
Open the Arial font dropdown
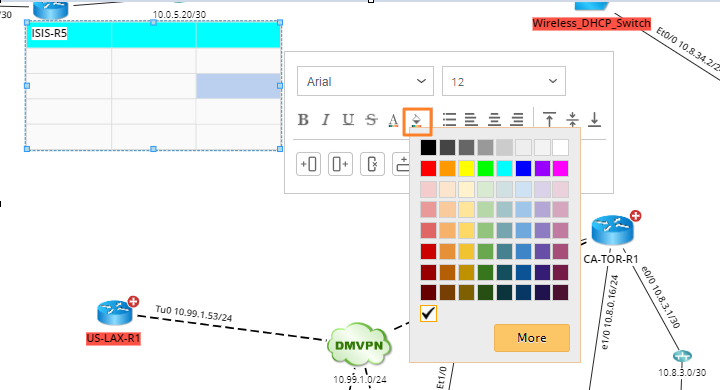(366, 81)
